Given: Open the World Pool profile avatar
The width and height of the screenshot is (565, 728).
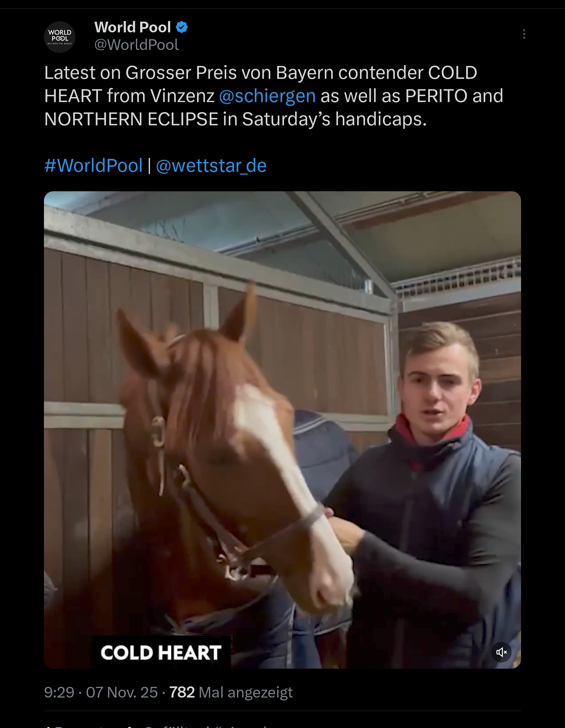Looking at the screenshot, I should tap(60, 37).
